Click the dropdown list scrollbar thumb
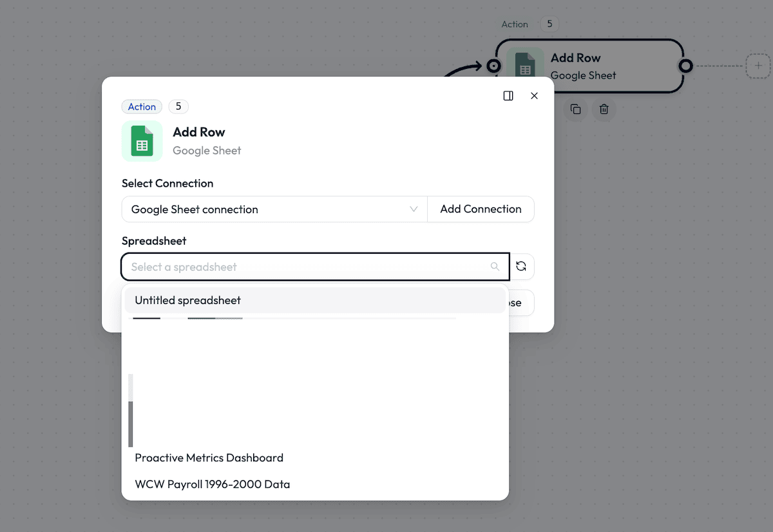The image size is (773, 532). (x=131, y=424)
